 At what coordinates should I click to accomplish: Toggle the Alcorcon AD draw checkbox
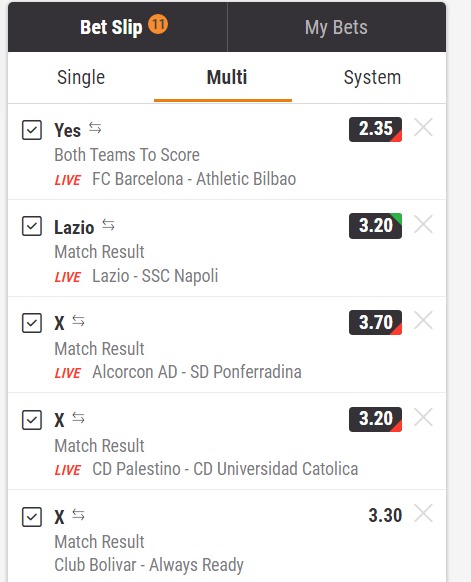32,323
